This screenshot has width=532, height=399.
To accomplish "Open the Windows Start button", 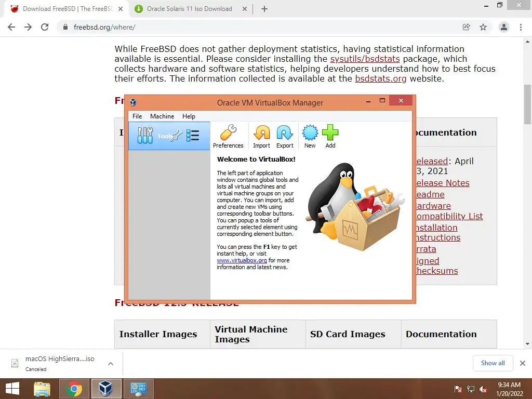I will click(x=12, y=389).
